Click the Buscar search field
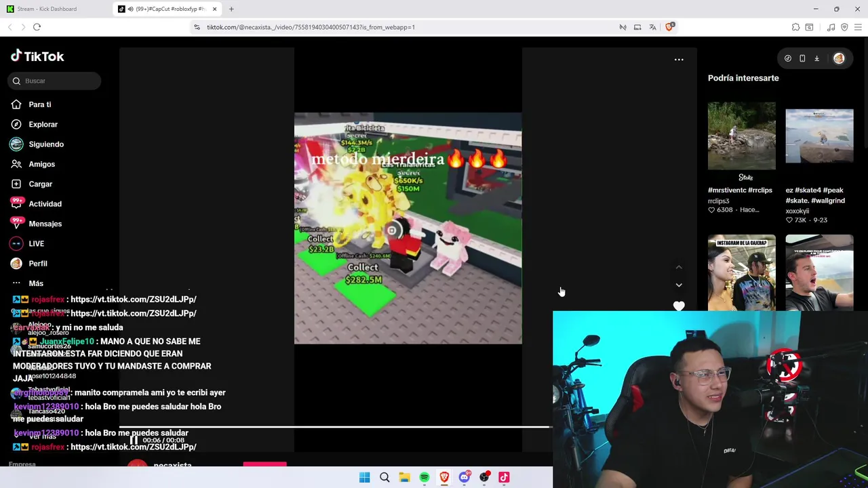868x488 pixels. point(55,81)
